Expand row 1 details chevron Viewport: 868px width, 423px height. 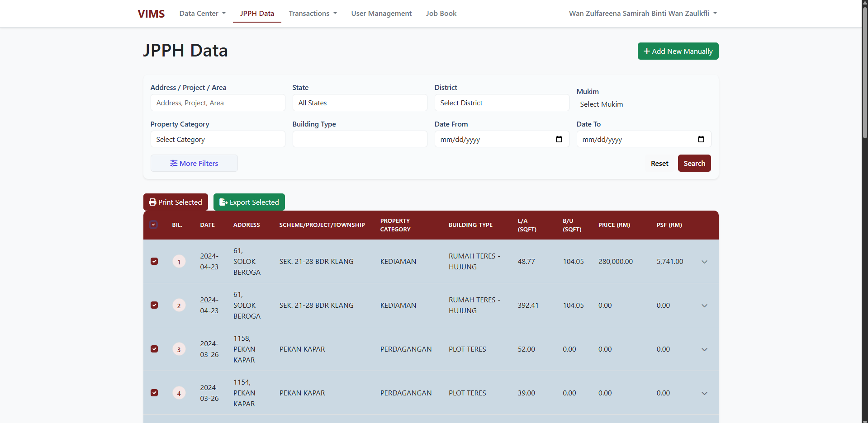(x=704, y=262)
